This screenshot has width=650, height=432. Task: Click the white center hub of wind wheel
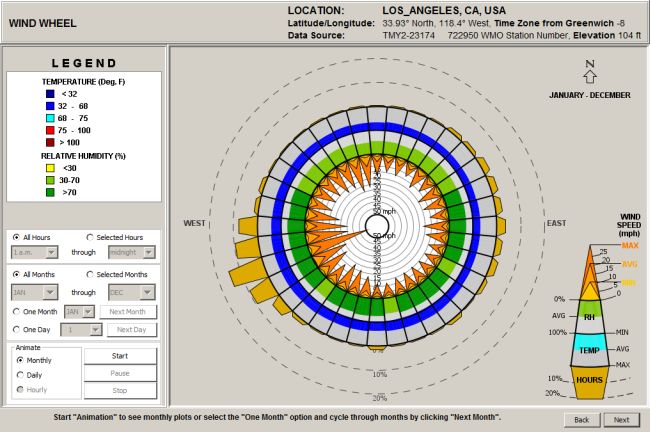(377, 227)
